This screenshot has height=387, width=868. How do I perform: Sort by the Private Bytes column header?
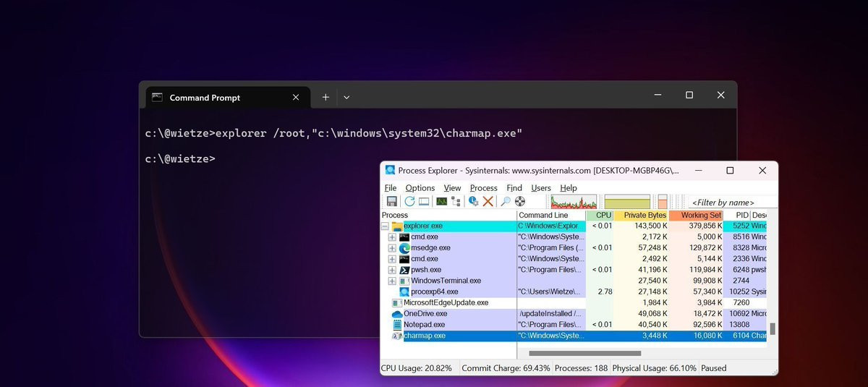[x=641, y=215]
